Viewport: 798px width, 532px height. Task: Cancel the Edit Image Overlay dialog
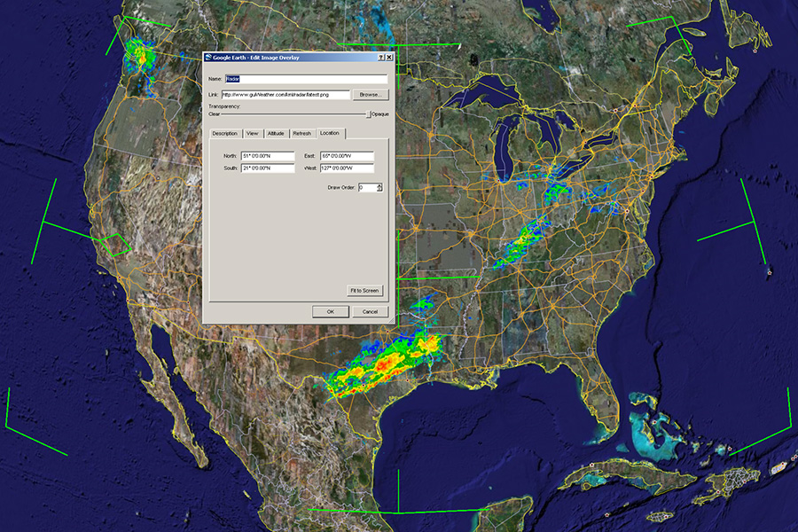[371, 311]
